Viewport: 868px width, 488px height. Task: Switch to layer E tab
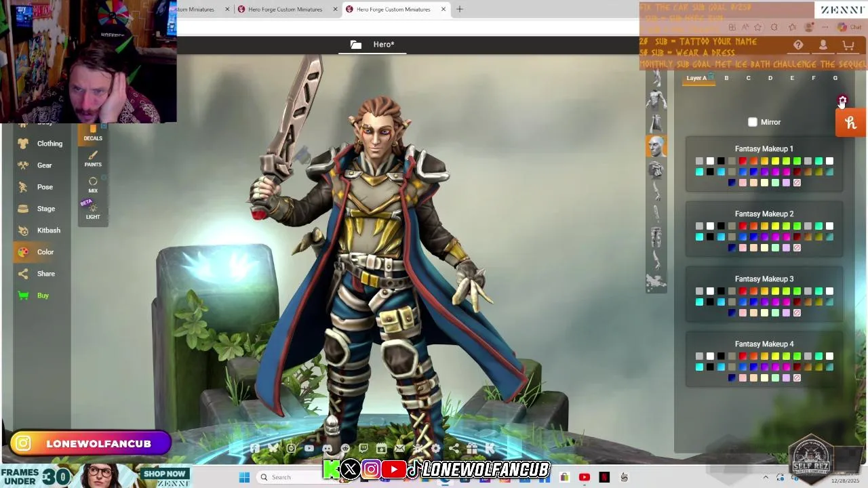(791, 78)
